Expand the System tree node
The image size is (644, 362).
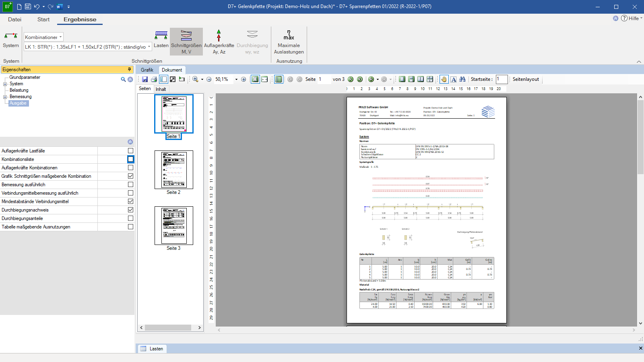[5, 84]
